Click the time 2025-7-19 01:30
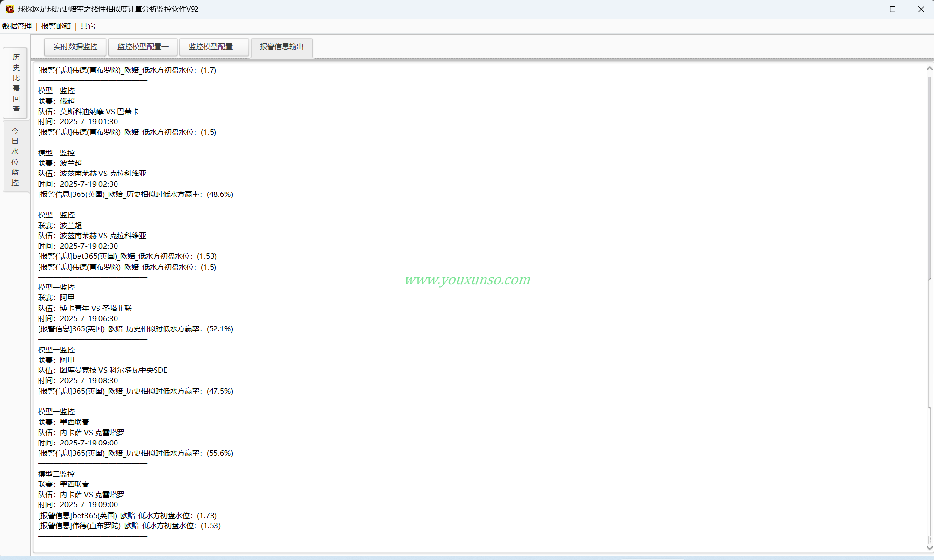The height and width of the screenshot is (560, 934). click(89, 122)
